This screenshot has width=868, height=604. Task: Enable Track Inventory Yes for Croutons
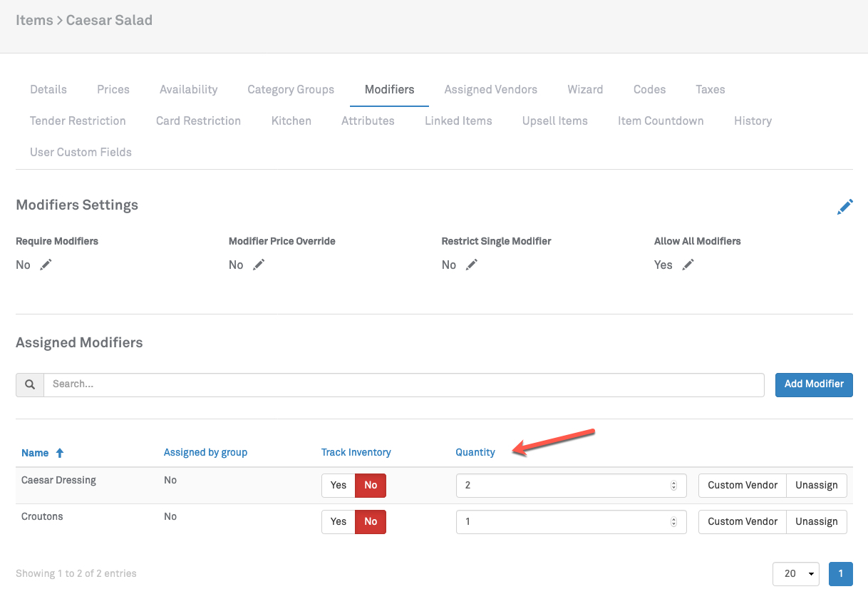pos(339,521)
